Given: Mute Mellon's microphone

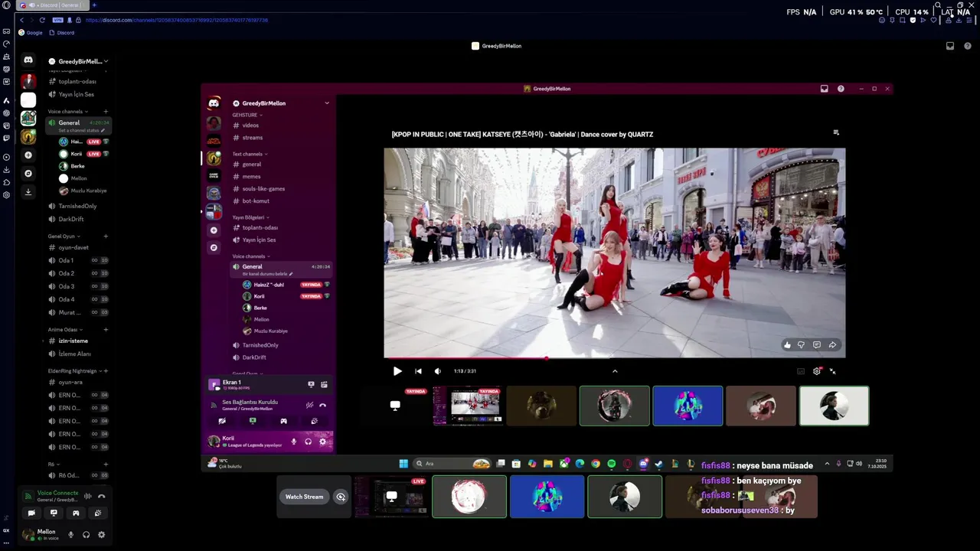Looking at the screenshot, I should (70, 535).
